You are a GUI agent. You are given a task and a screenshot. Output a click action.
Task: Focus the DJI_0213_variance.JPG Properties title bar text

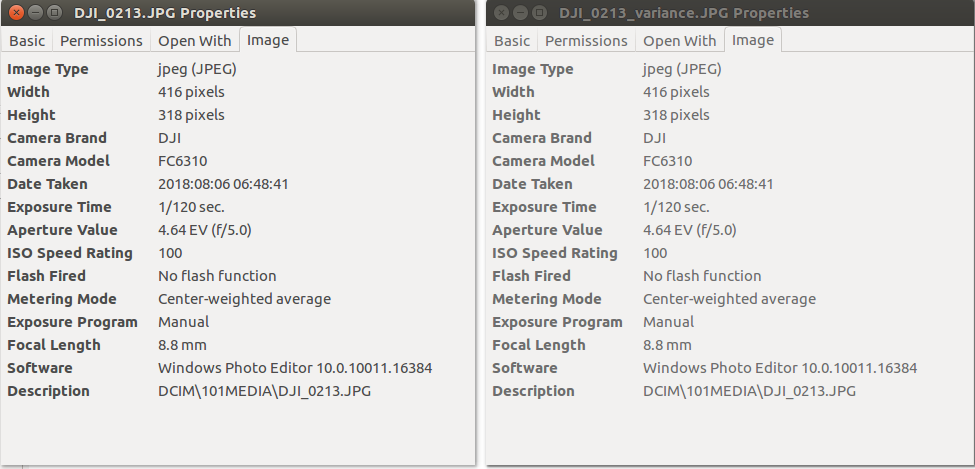684,13
